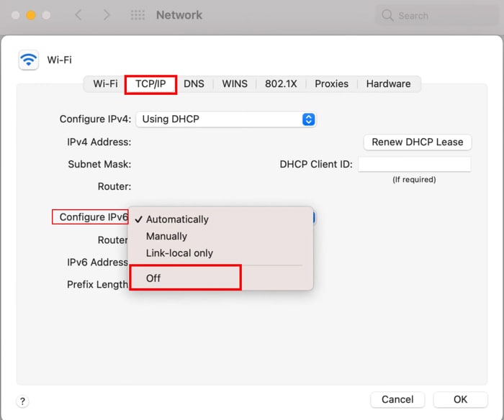Open the Configure IPv4 Using DHCP dropdown
504x420 pixels.
(226, 119)
